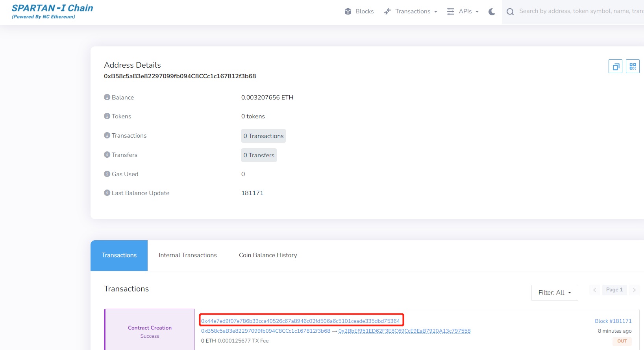Screen dimensions: 644x350
Task: Open Blocks in the navigation bar
Action: click(x=359, y=11)
